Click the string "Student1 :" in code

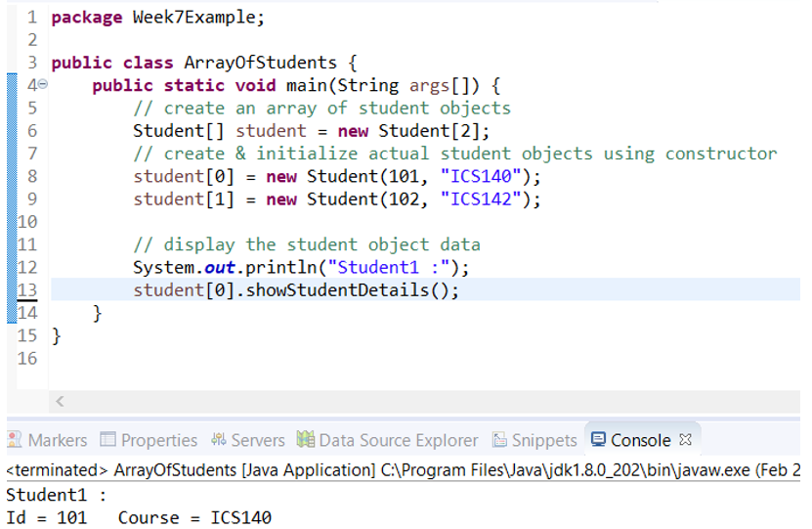[x=388, y=267]
